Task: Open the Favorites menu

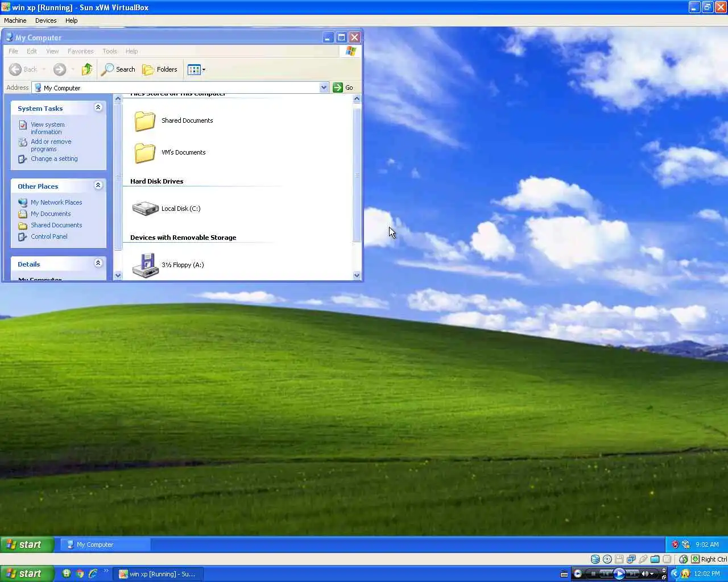Action: coord(80,51)
